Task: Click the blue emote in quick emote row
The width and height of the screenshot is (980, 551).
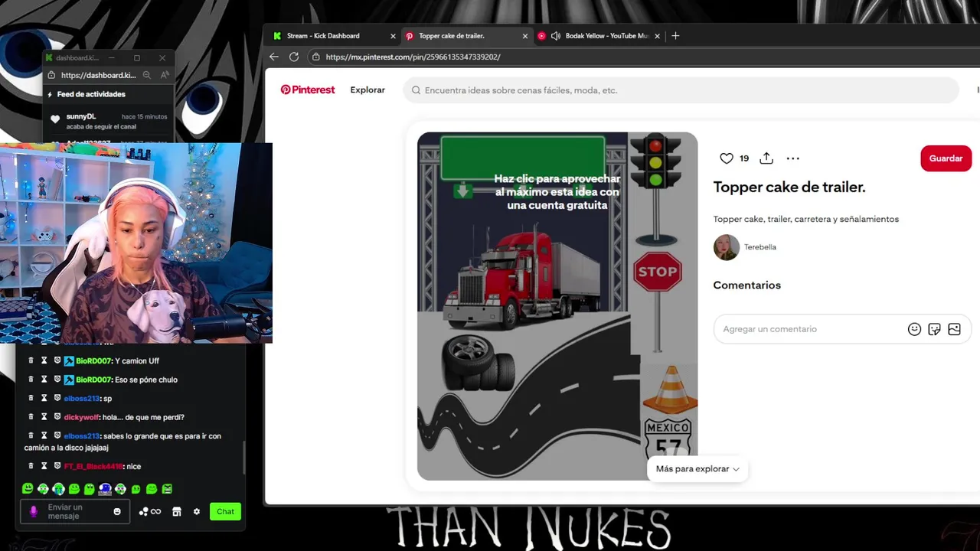Action: pyautogui.click(x=105, y=488)
